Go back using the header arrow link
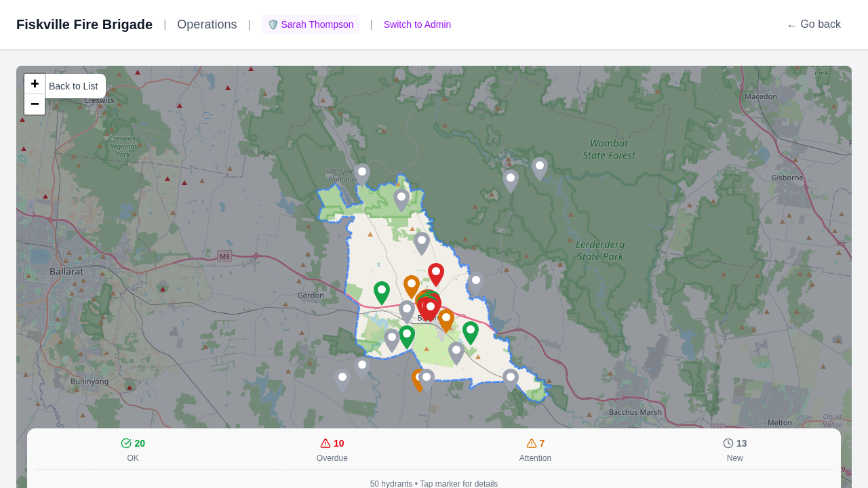This screenshot has height=488, width=868. tap(814, 24)
